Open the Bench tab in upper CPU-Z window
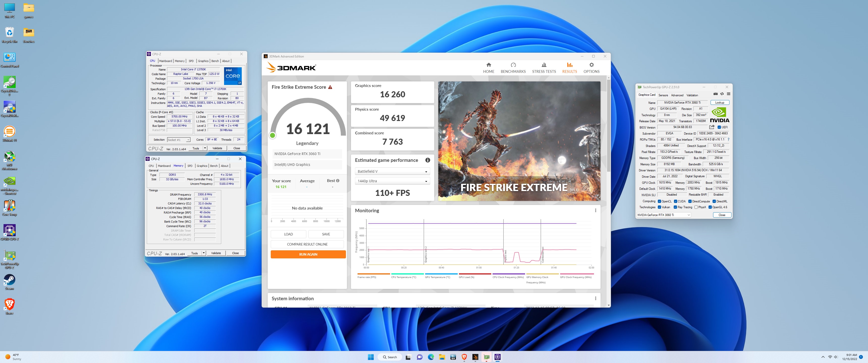868x363 pixels. coord(215,61)
